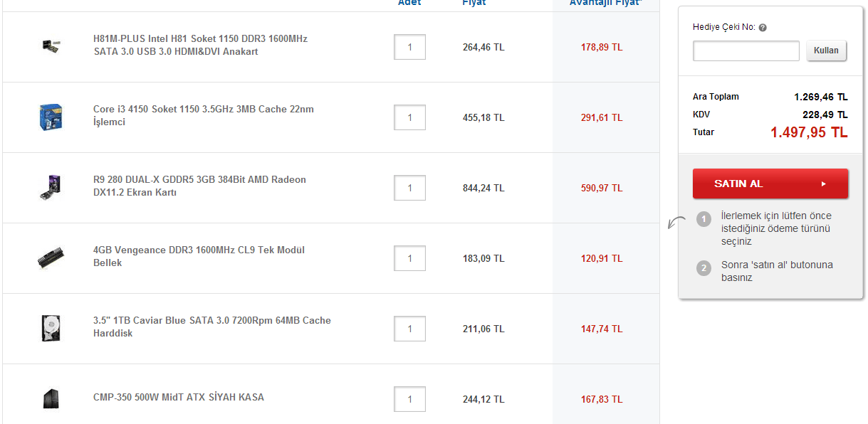The width and height of the screenshot is (868, 424).
Task: Open the R9 280 graphics card thumbnail
Action: [x=51, y=187]
